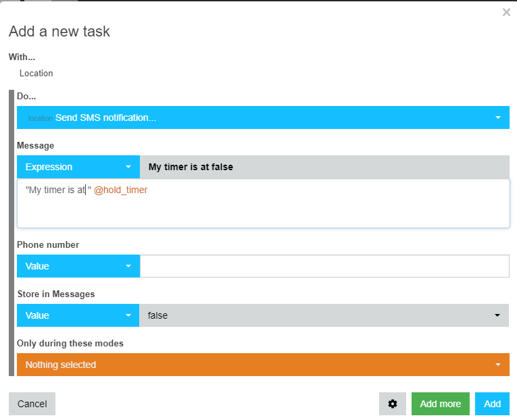The image size is (517, 420).
Task: Open the Send SMS notification dropdown
Action: click(263, 117)
